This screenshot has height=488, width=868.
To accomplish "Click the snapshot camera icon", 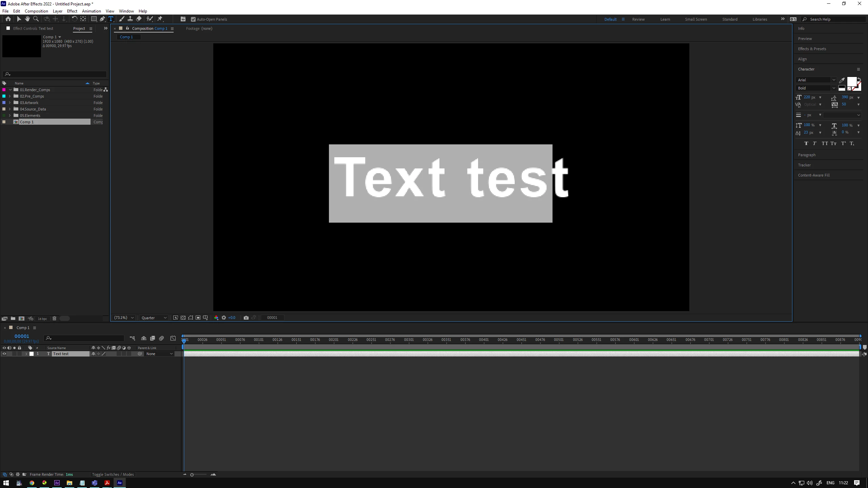I will click(x=246, y=318).
